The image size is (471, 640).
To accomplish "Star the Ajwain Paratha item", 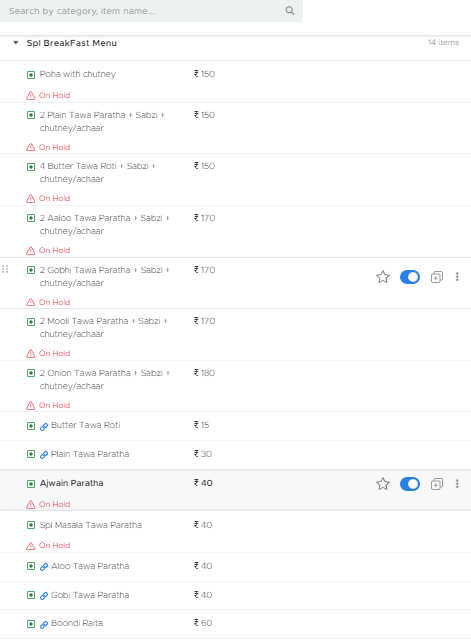I will click(x=383, y=484).
